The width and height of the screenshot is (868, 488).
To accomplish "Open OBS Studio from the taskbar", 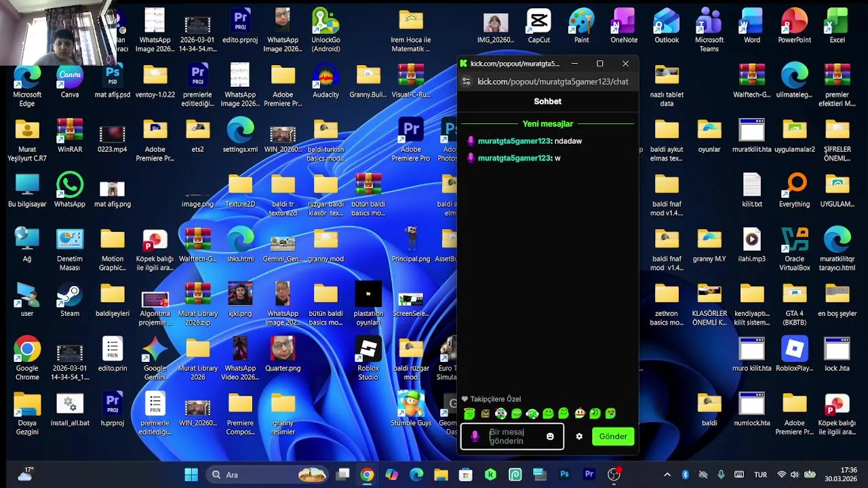I will (x=614, y=474).
